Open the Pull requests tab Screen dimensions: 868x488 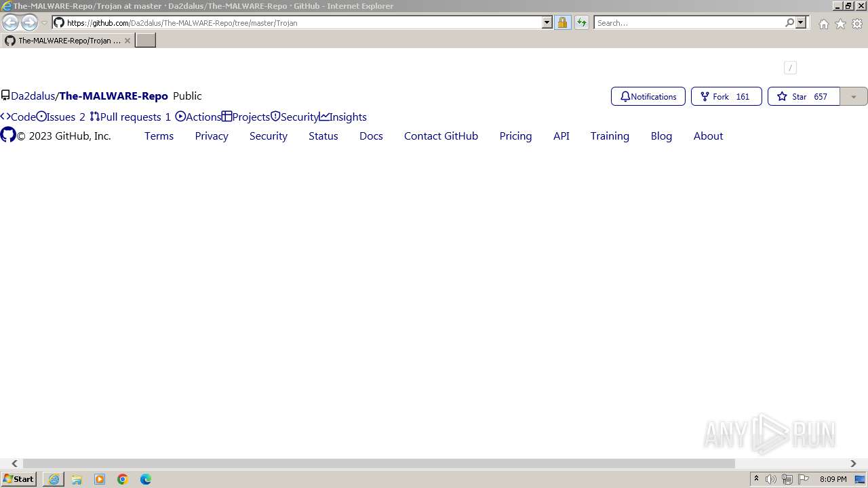[x=130, y=117]
